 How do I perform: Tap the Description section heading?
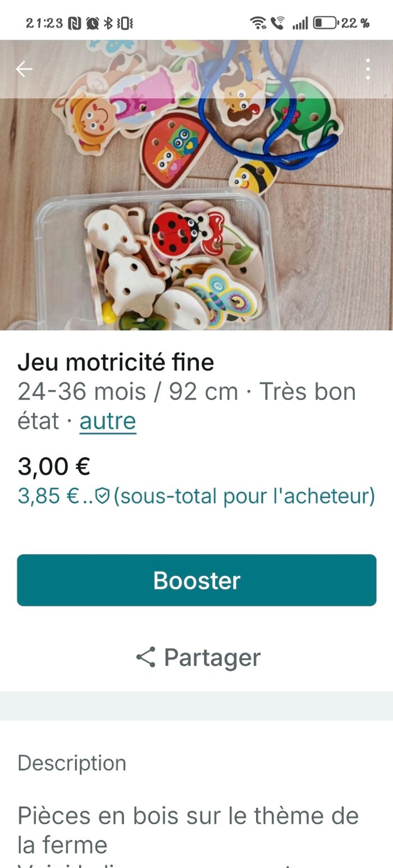72,763
